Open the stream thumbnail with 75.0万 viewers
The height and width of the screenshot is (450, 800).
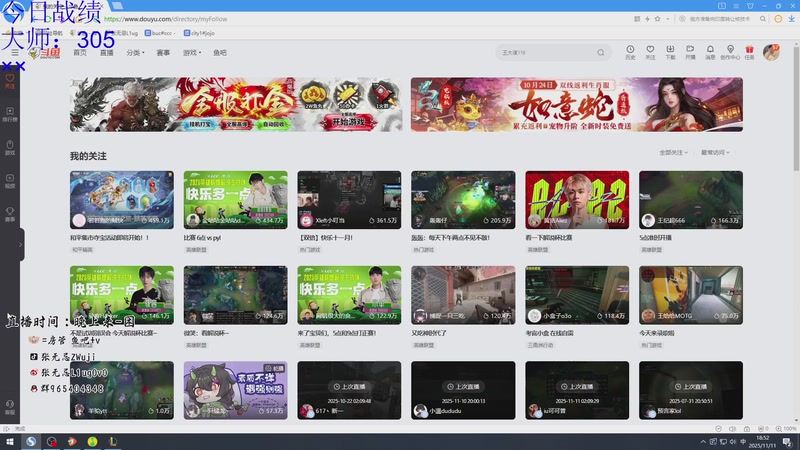691,295
